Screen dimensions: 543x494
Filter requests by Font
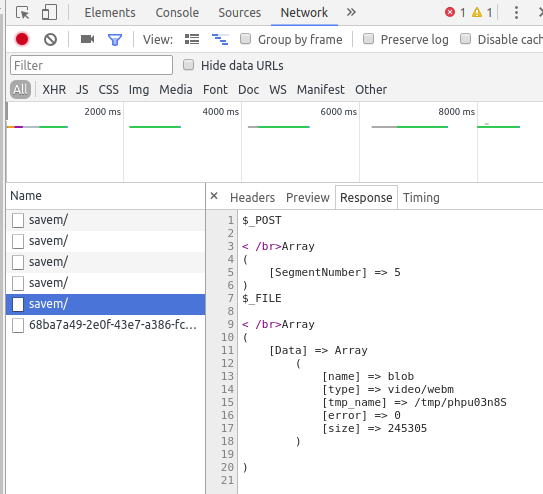tap(215, 90)
